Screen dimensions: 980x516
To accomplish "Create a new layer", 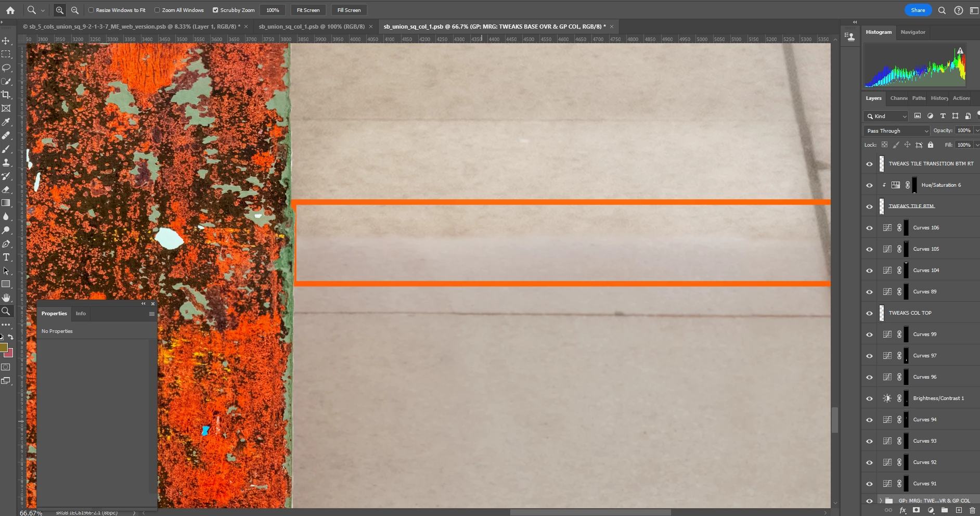I will click(959, 510).
